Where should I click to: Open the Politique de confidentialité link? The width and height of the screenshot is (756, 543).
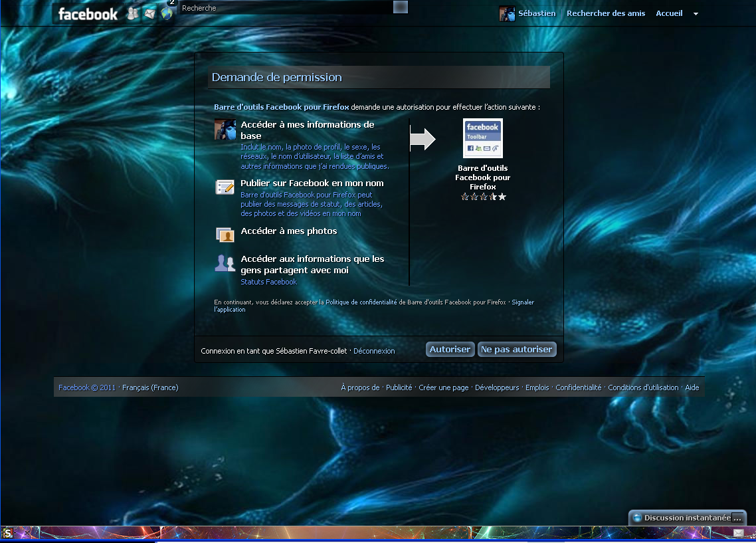[x=361, y=302]
